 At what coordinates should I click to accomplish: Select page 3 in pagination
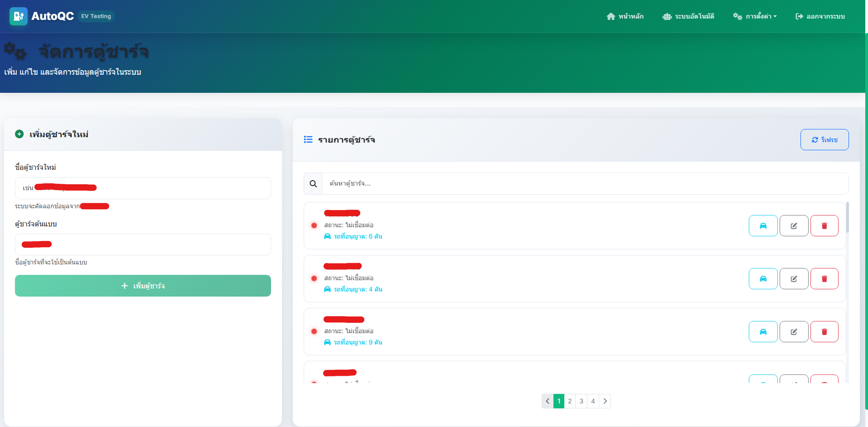(x=582, y=401)
